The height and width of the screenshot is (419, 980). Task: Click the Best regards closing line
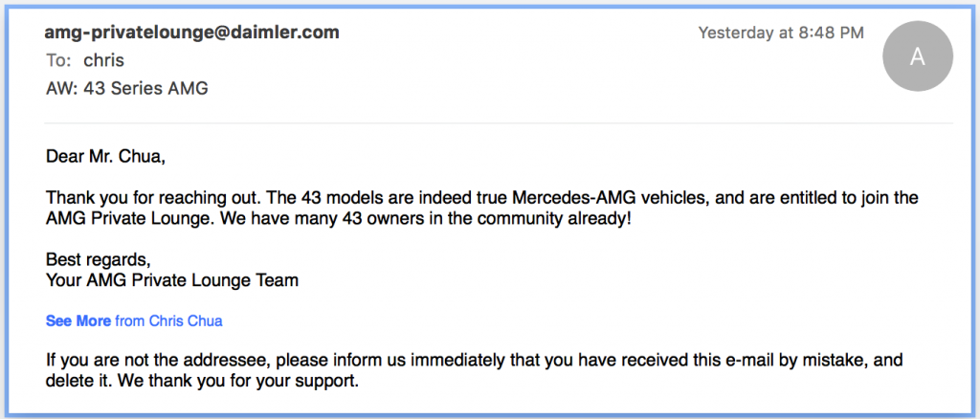pyautogui.click(x=99, y=258)
